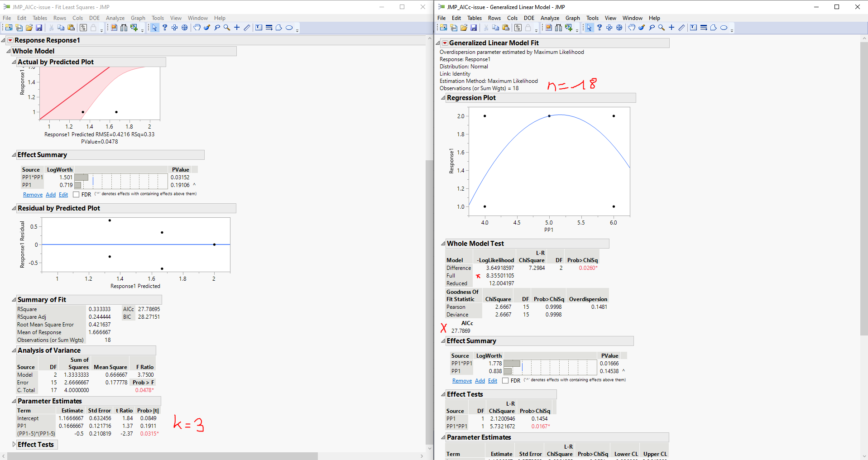868x460 pixels.
Task: Toggle FDR checkbox in Generalized Linear Model Effect Summary
Action: click(x=505, y=381)
